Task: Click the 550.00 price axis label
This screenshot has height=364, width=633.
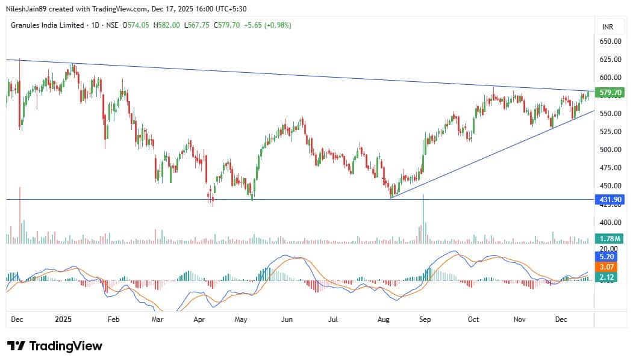Action: [x=610, y=114]
